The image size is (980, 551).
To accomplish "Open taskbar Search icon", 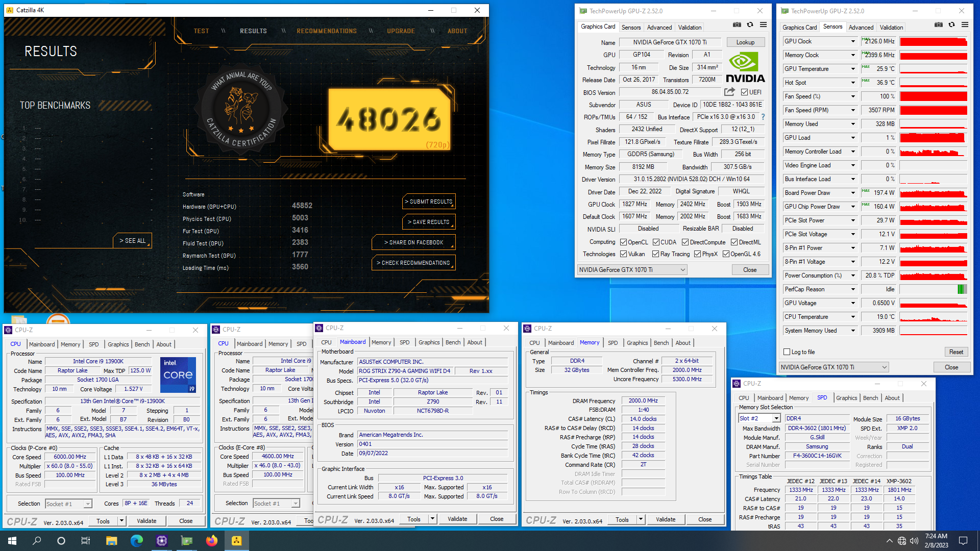I will point(37,541).
